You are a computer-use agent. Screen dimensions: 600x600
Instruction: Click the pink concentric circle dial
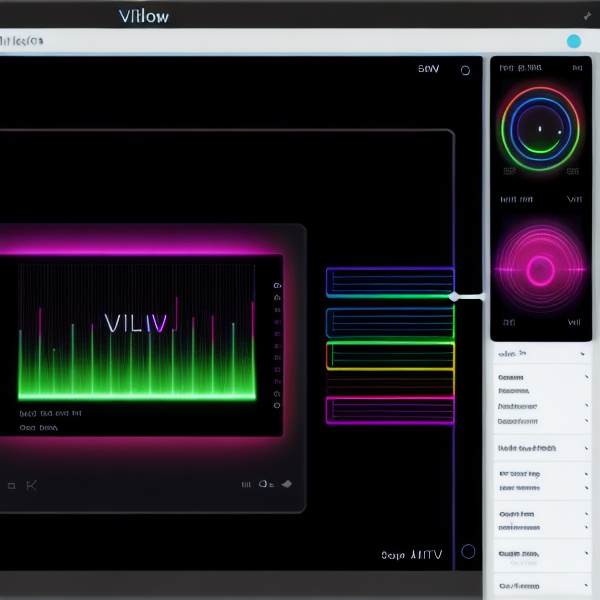540,270
